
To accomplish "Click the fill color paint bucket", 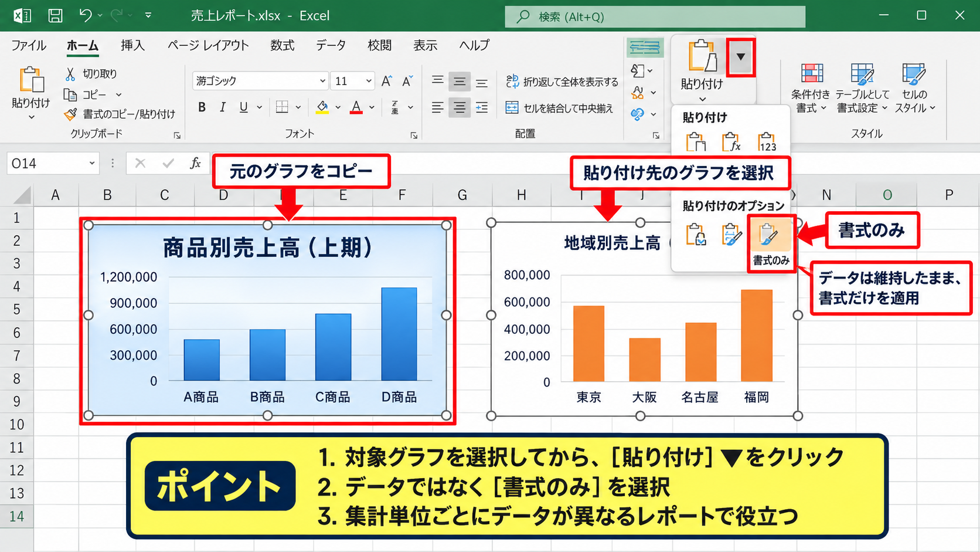I will [322, 107].
